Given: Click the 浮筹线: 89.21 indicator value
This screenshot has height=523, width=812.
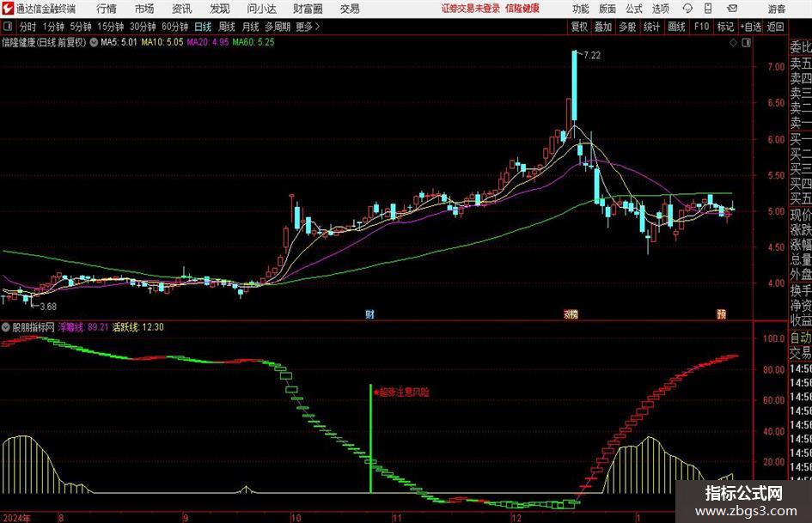Looking at the screenshot, I should [x=82, y=327].
